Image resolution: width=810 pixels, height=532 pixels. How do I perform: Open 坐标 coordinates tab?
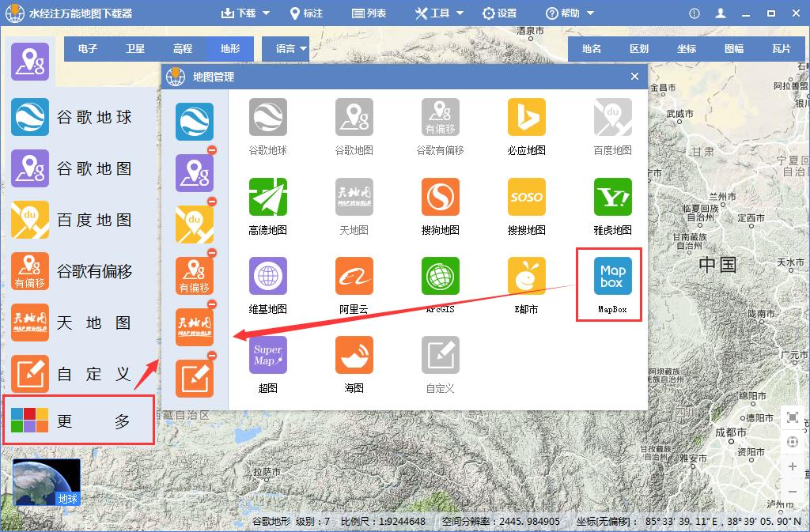pos(687,48)
